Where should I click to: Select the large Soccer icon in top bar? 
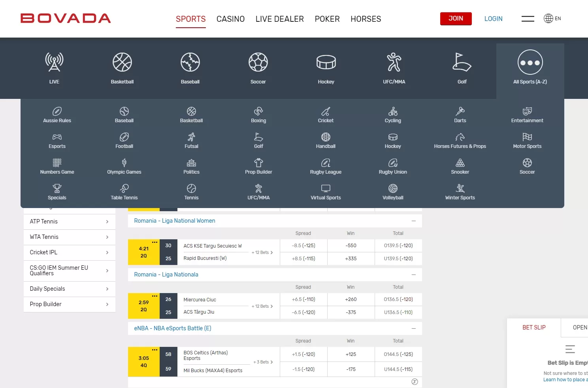coord(258,62)
